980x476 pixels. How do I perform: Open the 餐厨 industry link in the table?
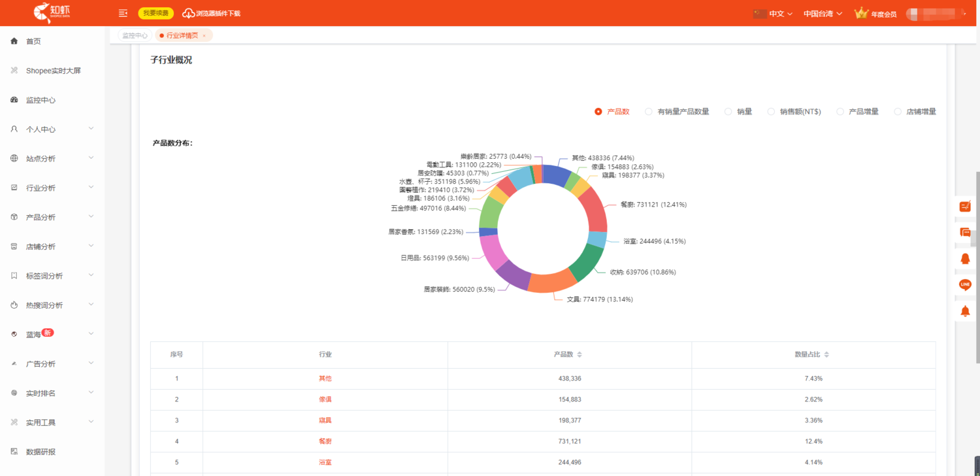(x=325, y=441)
